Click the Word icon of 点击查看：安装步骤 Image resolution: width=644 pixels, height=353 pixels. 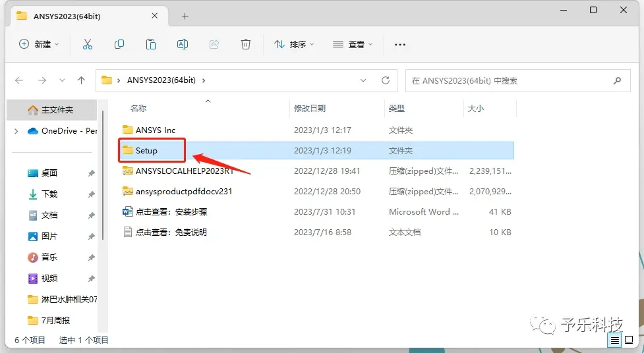[128, 212]
